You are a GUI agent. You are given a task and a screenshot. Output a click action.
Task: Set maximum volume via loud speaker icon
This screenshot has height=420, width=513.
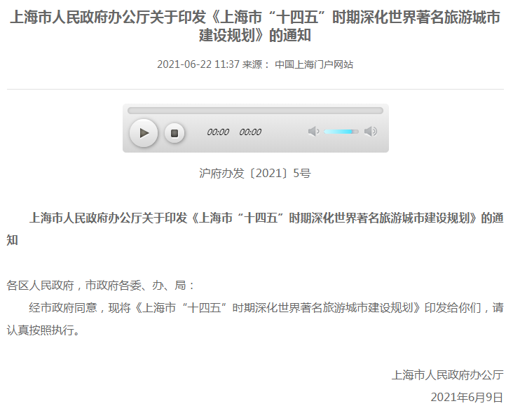tap(371, 132)
